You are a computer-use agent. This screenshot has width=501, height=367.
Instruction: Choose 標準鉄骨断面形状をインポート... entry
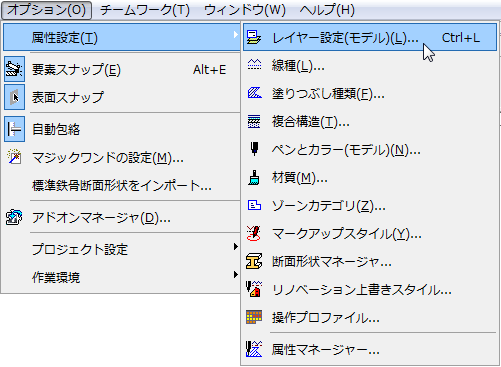(121, 185)
